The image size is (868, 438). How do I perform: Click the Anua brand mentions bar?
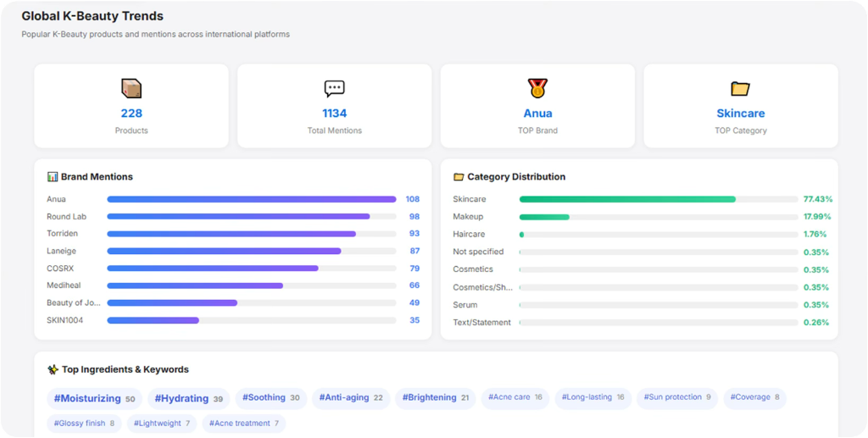pyautogui.click(x=251, y=199)
